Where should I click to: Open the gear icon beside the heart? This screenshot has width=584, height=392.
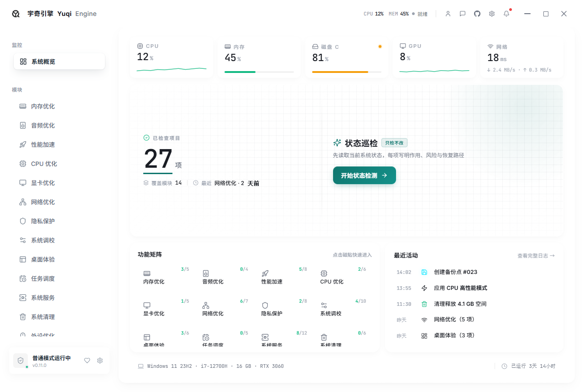click(x=100, y=361)
